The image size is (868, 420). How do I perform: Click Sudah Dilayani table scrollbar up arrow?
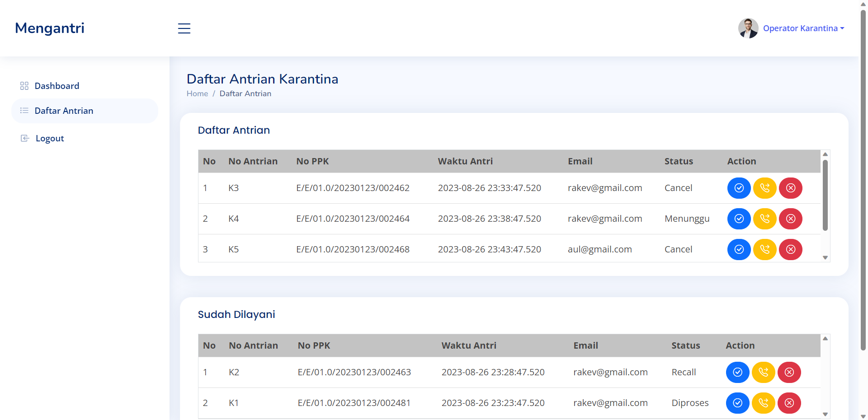pyautogui.click(x=825, y=338)
